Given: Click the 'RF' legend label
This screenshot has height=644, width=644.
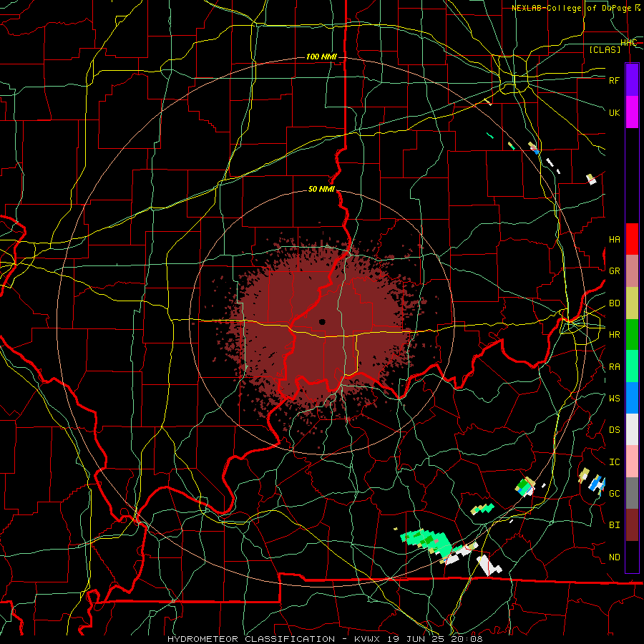Looking at the screenshot, I should (x=614, y=80).
